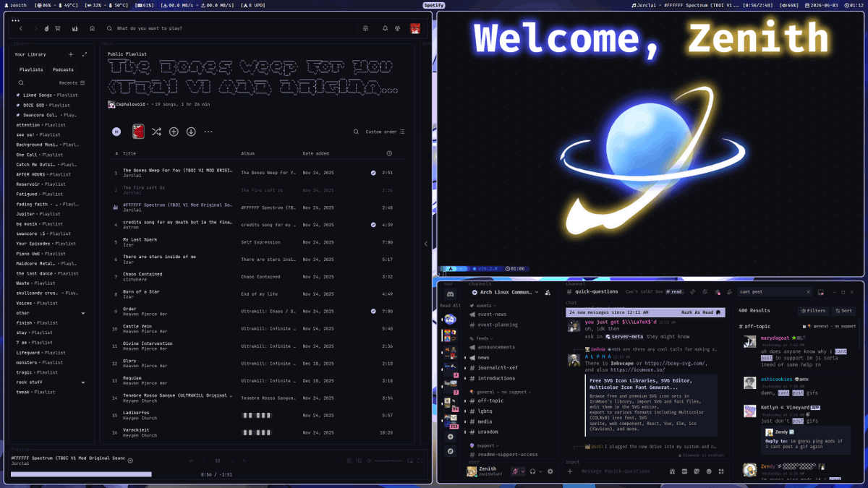Create new playlist with library plus icon
Viewport: 868px width, 488px height.
coord(71,54)
